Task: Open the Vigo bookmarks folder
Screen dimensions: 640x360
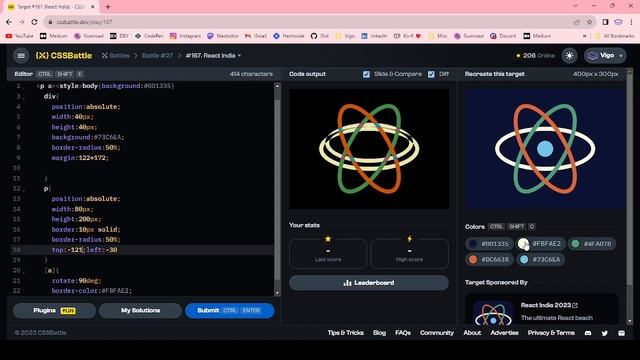Action: [345, 36]
